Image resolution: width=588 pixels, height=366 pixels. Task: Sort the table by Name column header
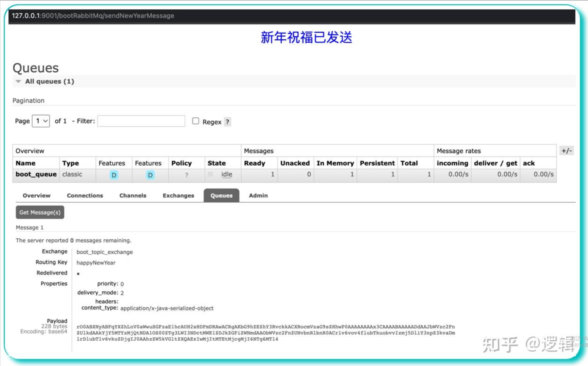pos(26,163)
